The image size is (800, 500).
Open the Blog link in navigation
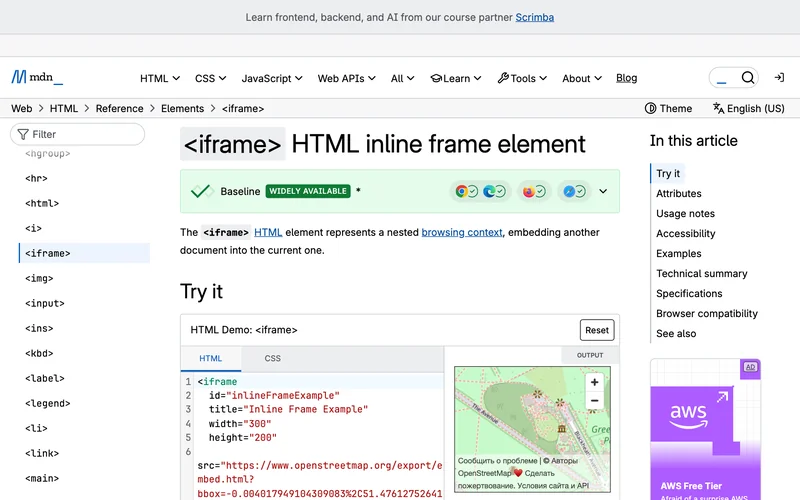[627, 78]
